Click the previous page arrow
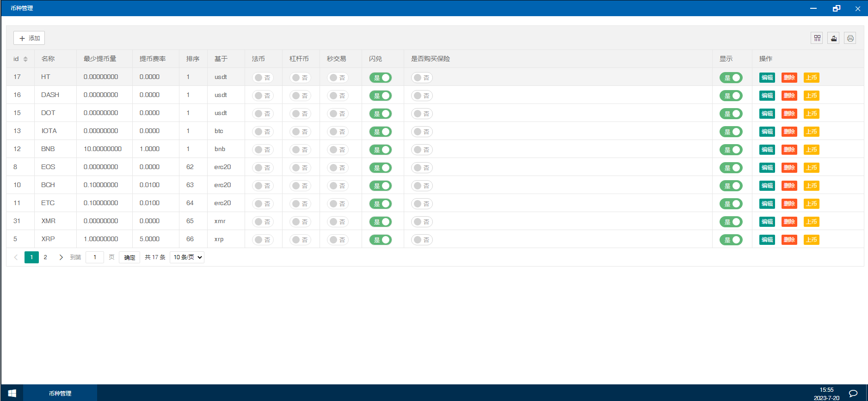Image resolution: width=868 pixels, height=401 pixels. pyautogui.click(x=16, y=257)
